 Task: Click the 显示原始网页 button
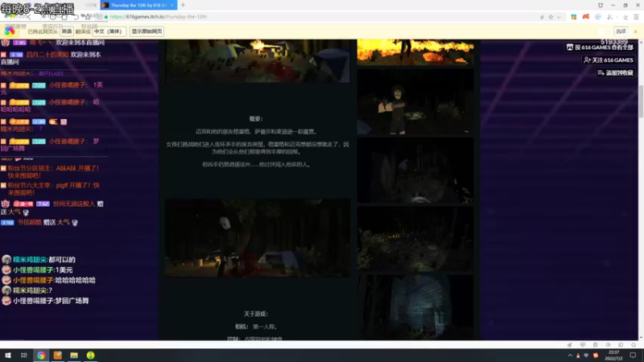coord(147,31)
